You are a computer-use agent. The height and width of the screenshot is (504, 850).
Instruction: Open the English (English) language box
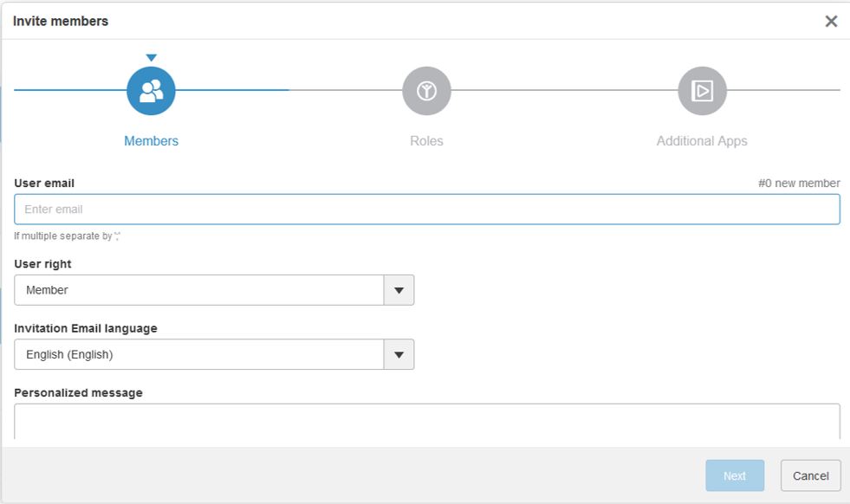(199, 354)
